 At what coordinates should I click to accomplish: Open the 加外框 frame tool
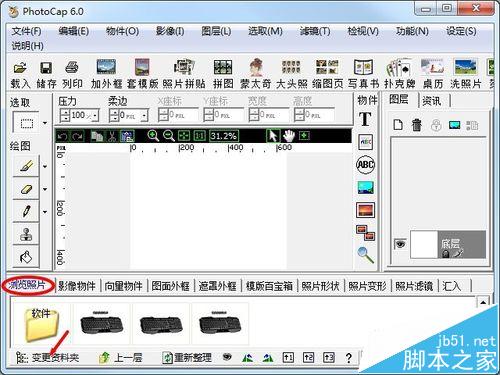pyautogui.click(x=106, y=74)
